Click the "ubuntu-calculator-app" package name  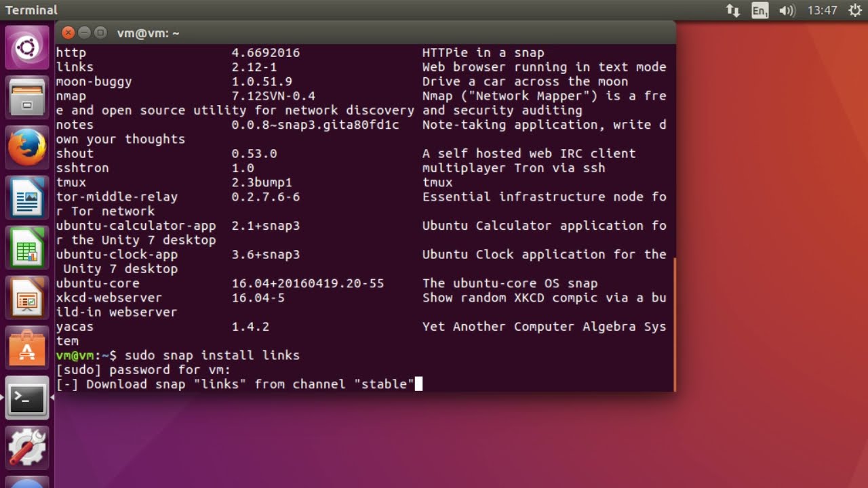136,226
